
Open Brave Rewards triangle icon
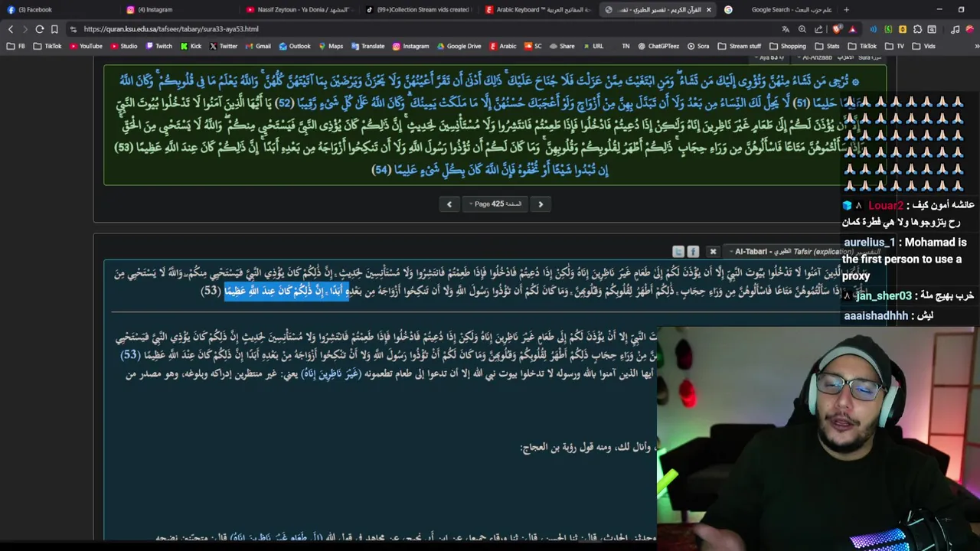click(x=852, y=29)
